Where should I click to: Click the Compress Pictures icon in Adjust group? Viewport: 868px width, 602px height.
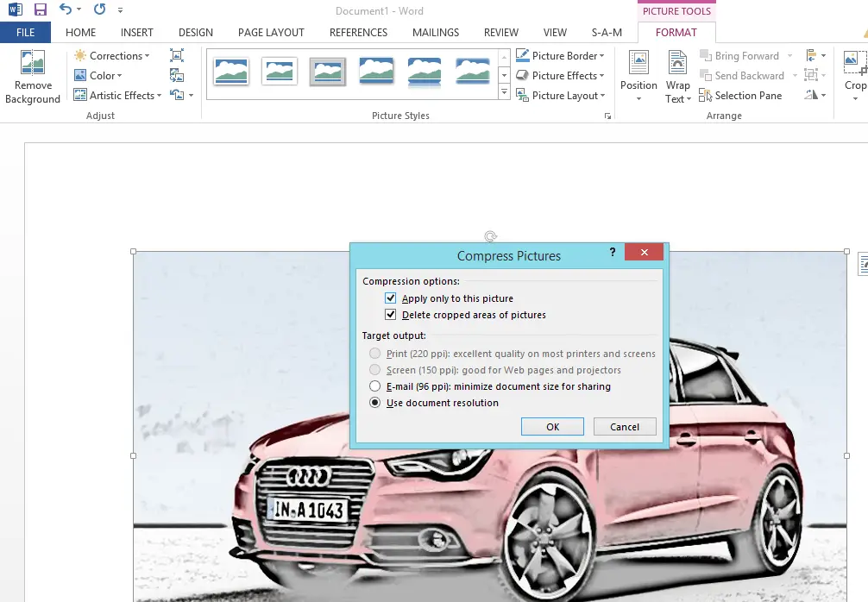177,56
